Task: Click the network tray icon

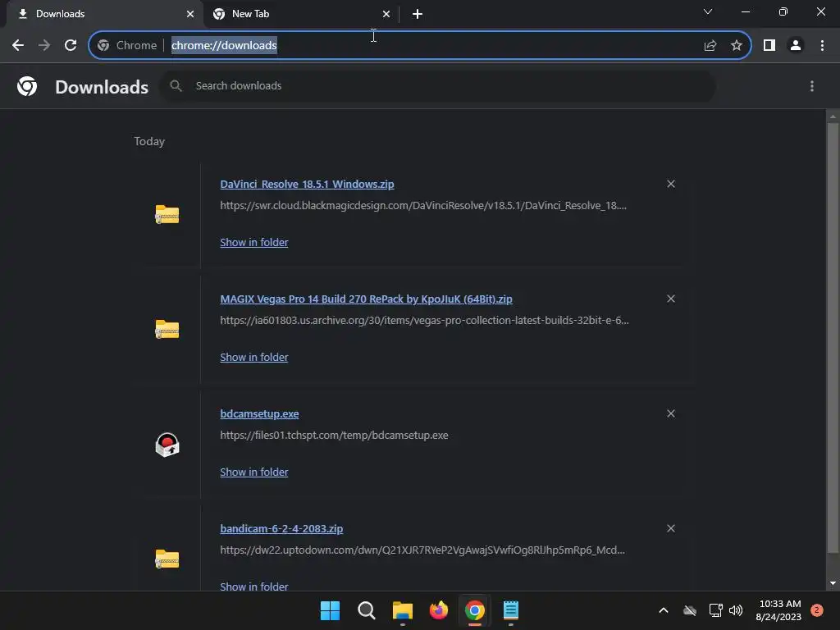Action: point(715,610)
